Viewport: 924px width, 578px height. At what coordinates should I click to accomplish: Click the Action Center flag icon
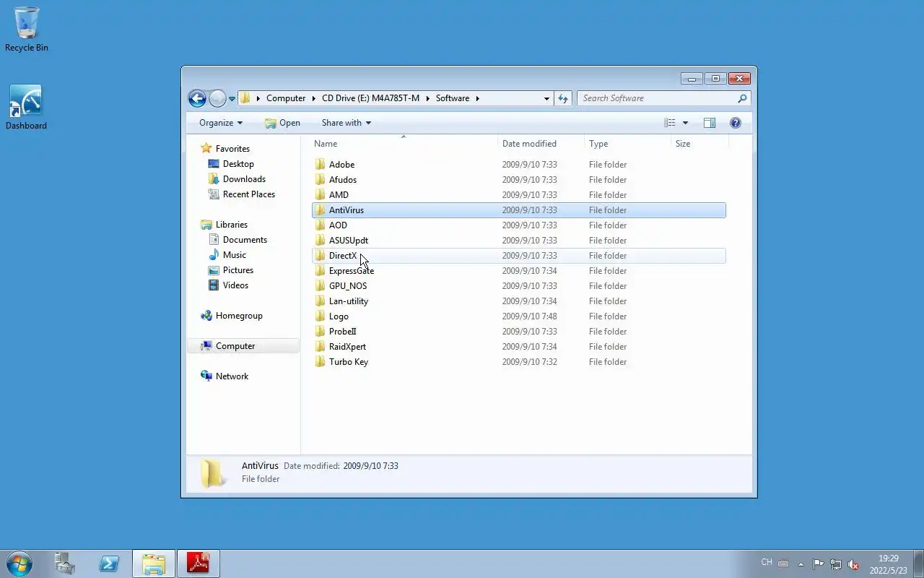click(x=818, y=564)
